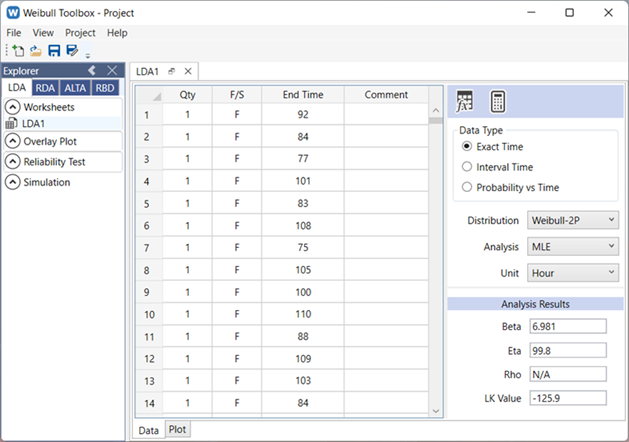Screen dimensions: 629x442
Task: Switch to the Plot tab at the bottom
Action: pos(177,429)
